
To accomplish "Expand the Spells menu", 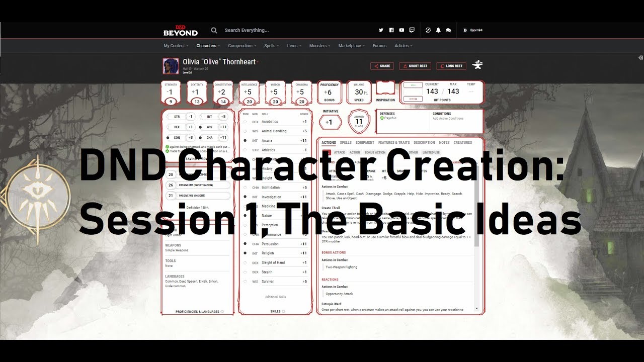I will pos(272,46).
